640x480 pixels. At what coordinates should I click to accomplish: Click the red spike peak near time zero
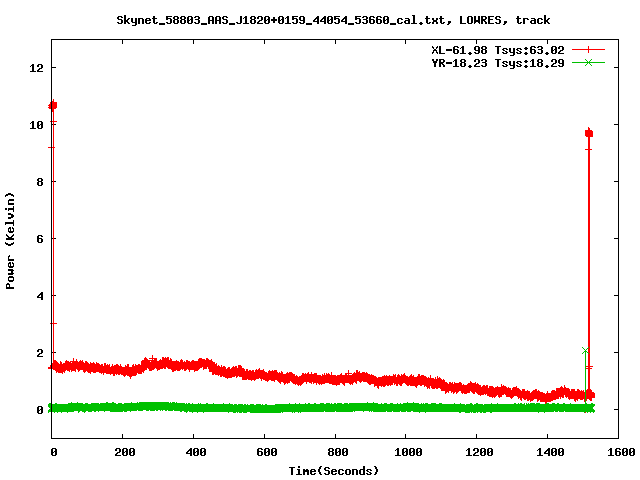(x=53, y=106)
